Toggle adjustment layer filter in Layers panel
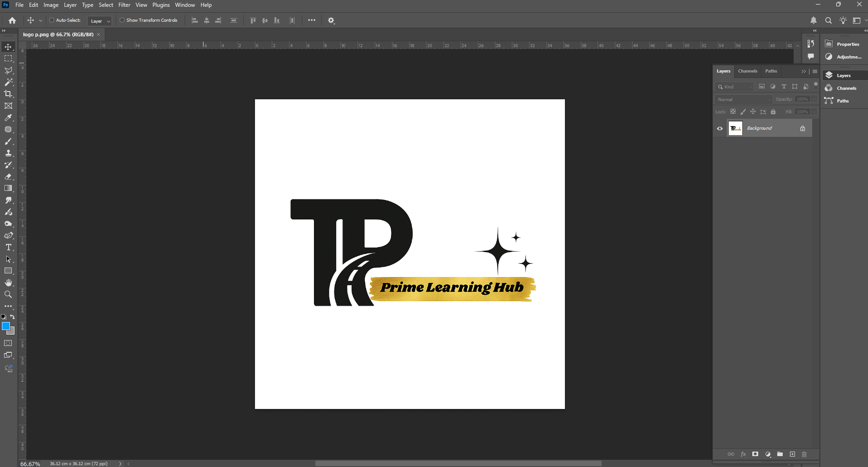 pos(773,87)
